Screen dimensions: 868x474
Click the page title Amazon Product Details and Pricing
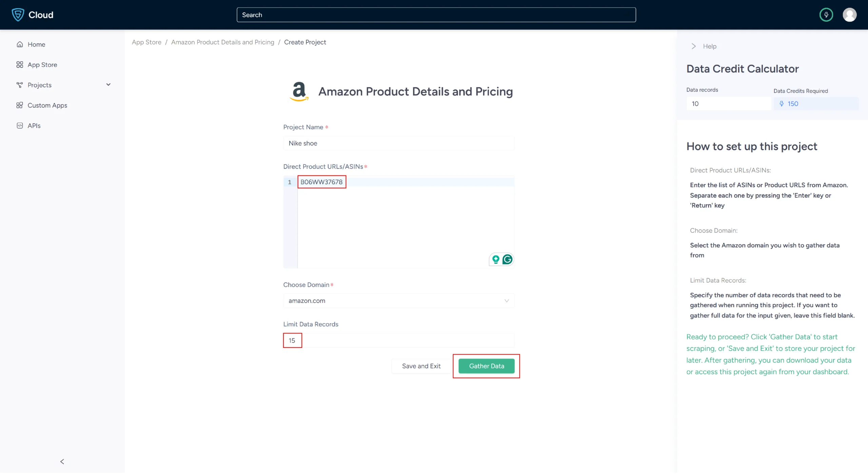pyautogui.click(x=415, y=92)
